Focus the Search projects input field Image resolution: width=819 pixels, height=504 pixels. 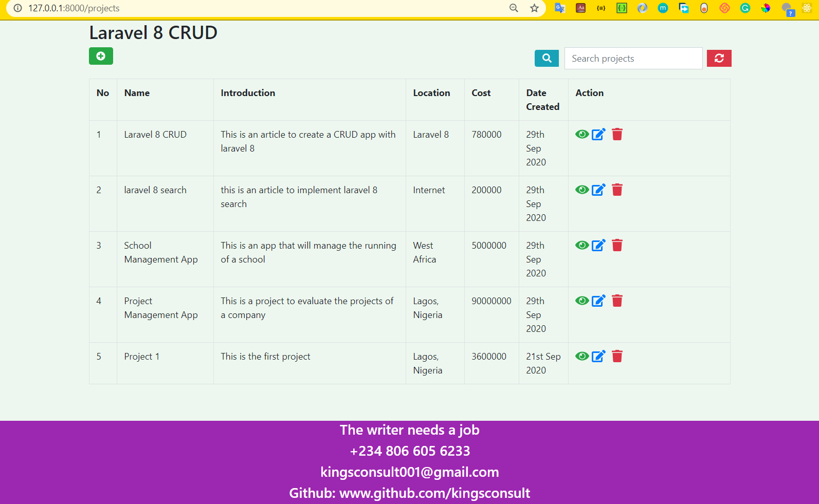pos(633,58)
